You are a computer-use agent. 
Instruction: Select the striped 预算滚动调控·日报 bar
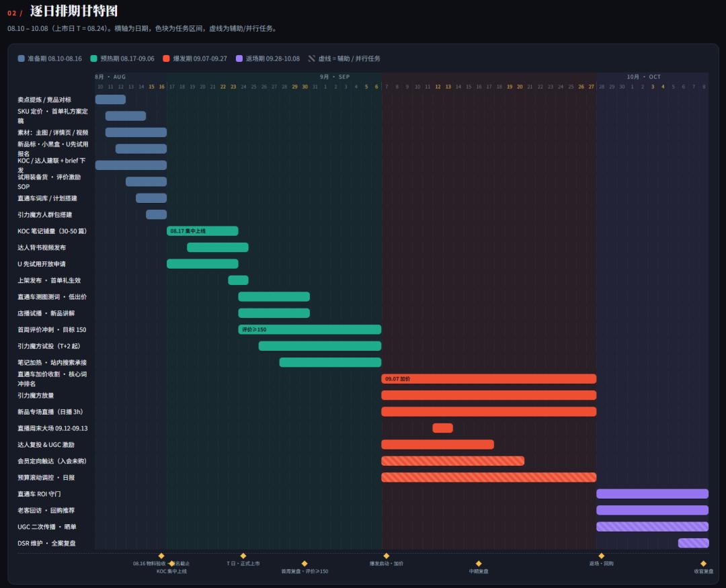[x=489, y=477]
